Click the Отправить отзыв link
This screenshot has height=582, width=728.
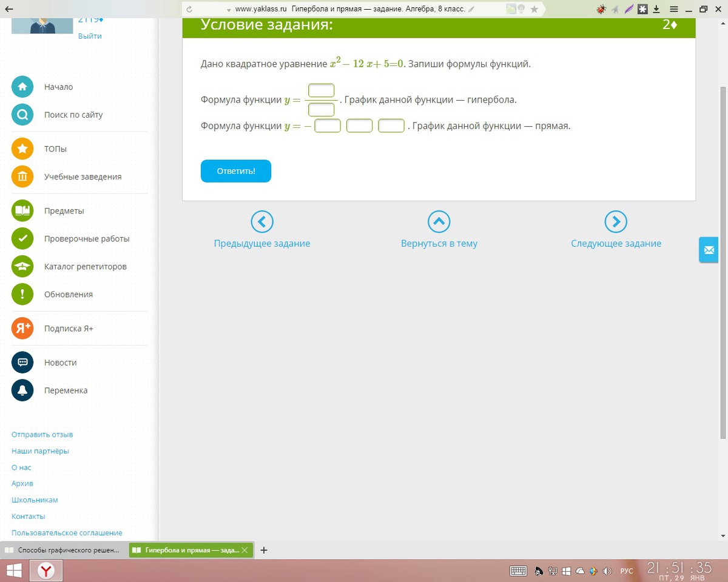click(x=42, y=435)
